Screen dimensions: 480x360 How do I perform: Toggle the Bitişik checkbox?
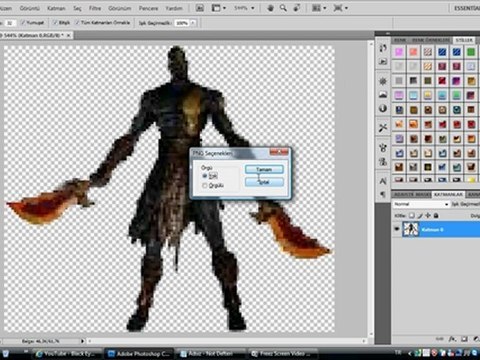coord(55,23)
